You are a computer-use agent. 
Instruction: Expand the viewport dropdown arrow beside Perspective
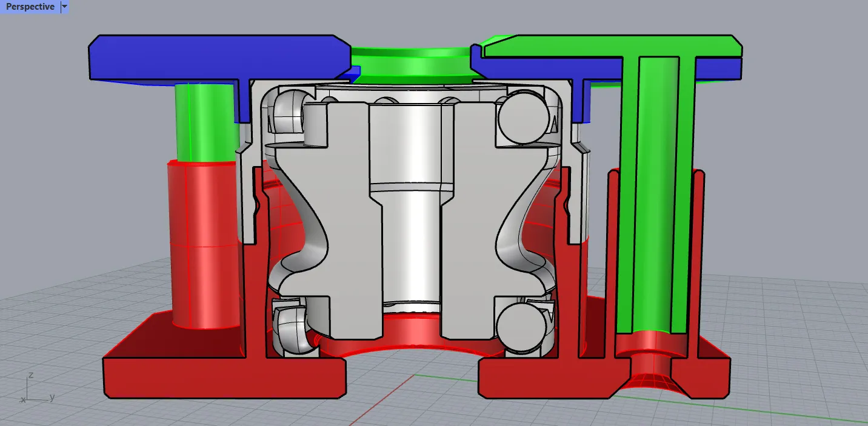point(65,7)
